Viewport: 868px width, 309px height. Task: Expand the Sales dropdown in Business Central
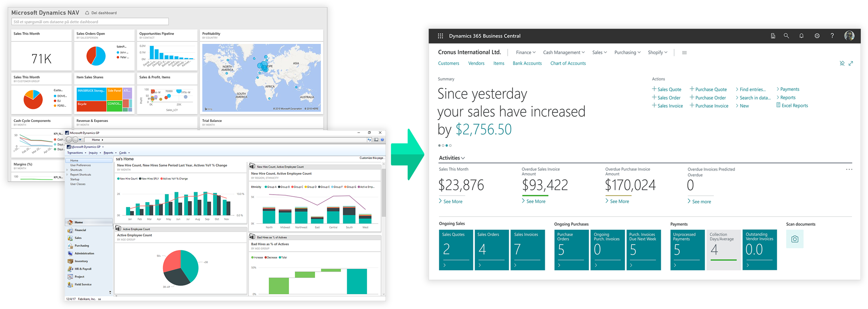[x=599, y=52]
